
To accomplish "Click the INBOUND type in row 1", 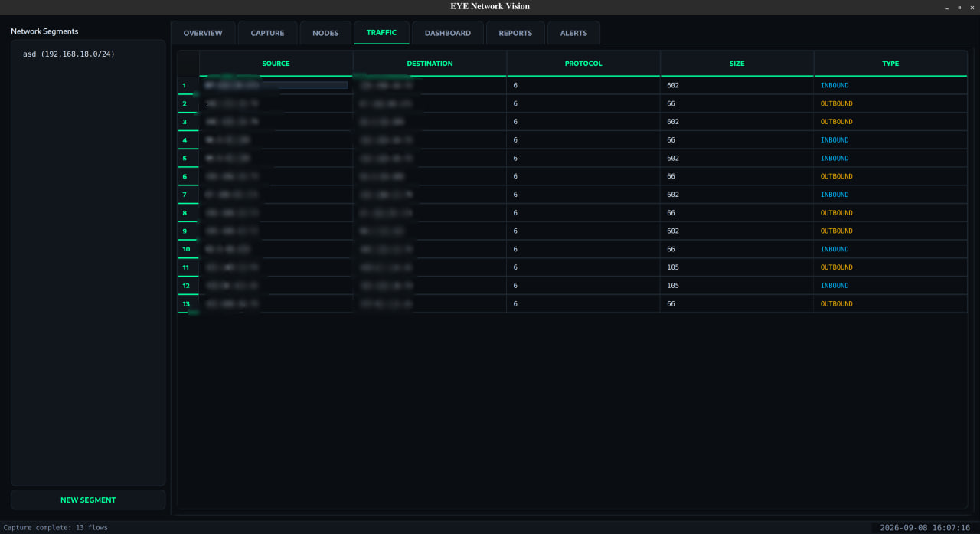I will [x=835, y=85].
